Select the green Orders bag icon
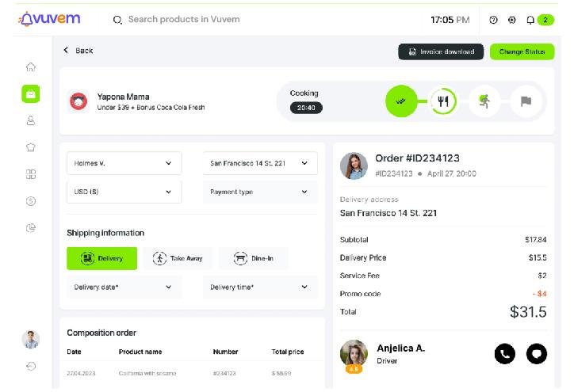This screenshot has height=392, width=574. click(31, 94)
